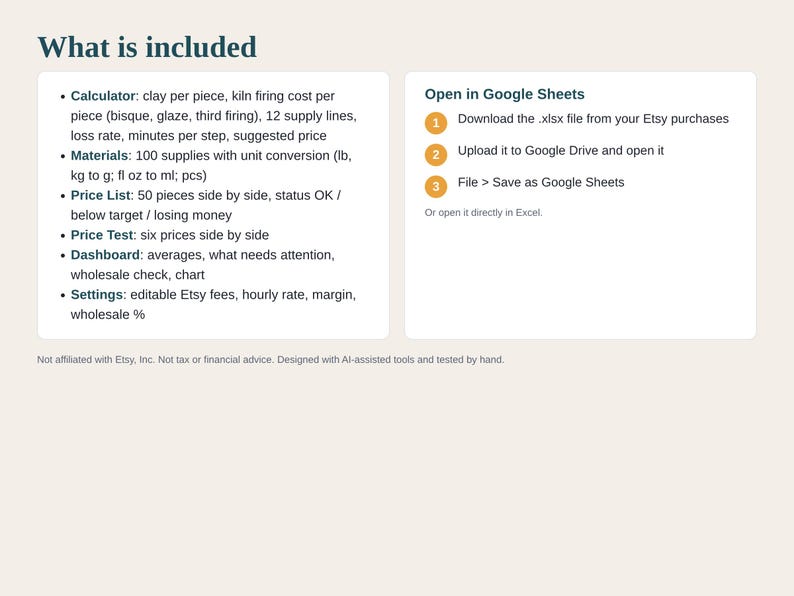Click the bullet before Settings item

click(x=63, y=295)
